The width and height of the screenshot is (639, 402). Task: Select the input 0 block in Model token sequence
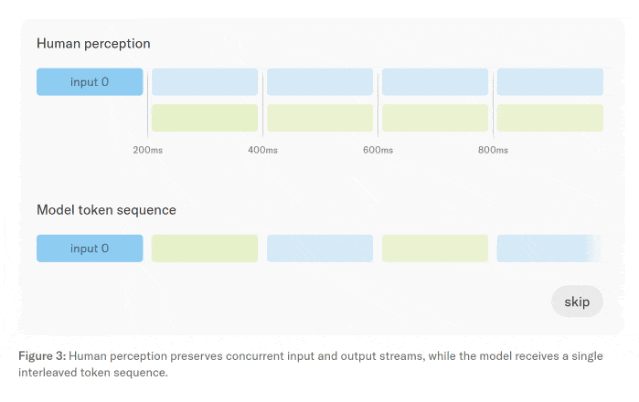point(90,248)
